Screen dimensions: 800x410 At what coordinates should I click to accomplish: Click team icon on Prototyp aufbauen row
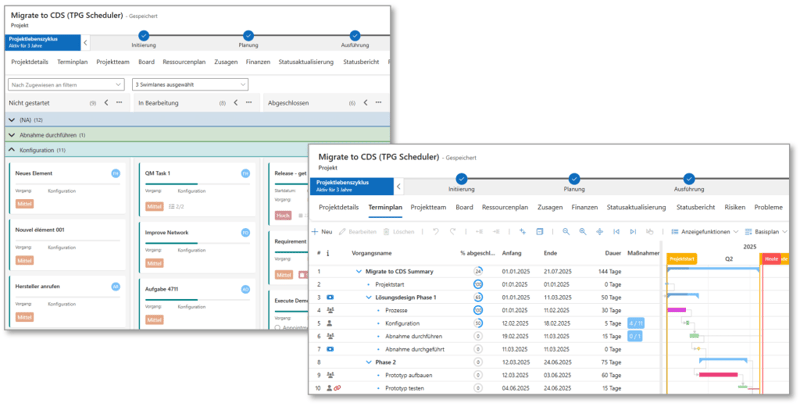(x=330, y=375)
